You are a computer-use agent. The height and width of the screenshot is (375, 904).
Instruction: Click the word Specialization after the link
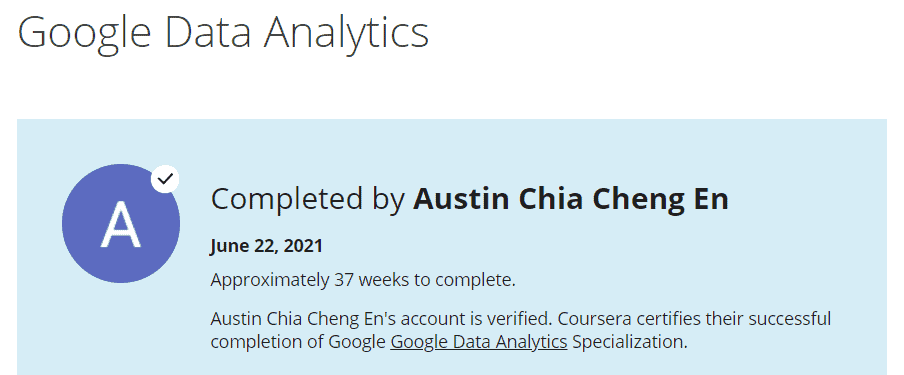click(630, 342)
